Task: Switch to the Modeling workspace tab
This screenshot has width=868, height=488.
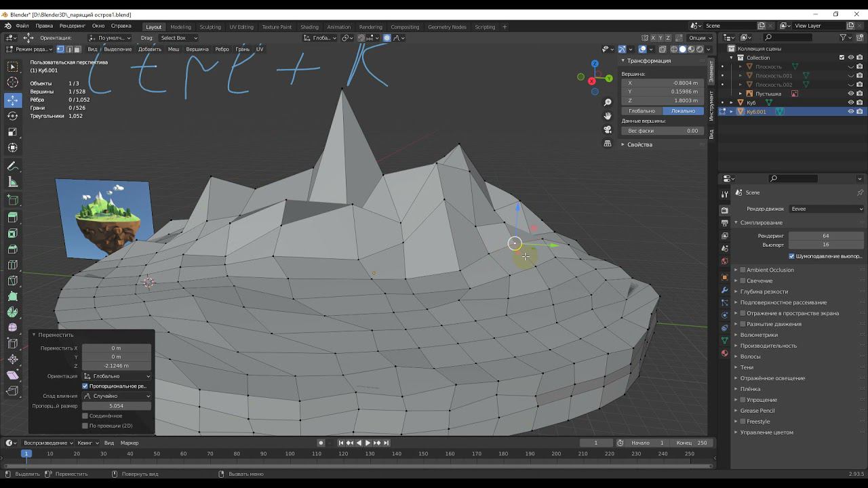Action: [180, 27]
